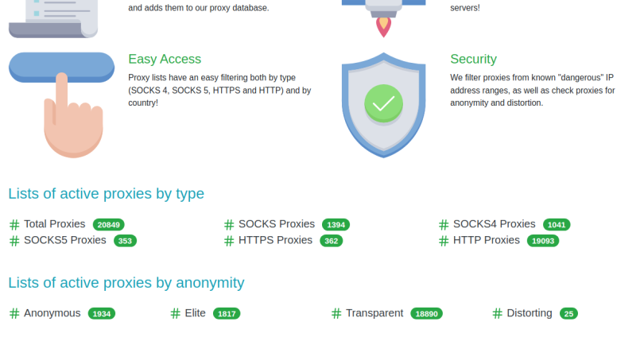Image resolution: width=644 pixels, height=337 pixels.
Task: Click the Security heading
Action: click(473, 59)
